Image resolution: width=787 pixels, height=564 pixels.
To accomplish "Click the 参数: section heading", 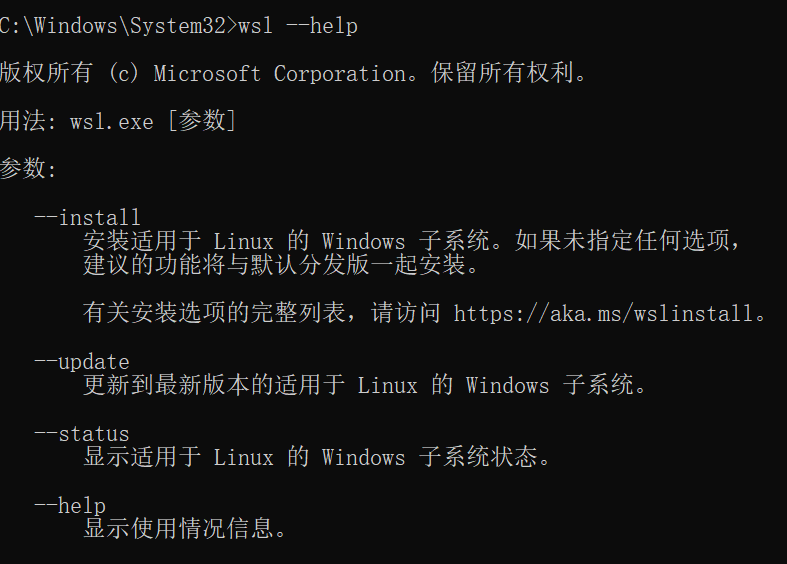I will click(x=28, y=168).
